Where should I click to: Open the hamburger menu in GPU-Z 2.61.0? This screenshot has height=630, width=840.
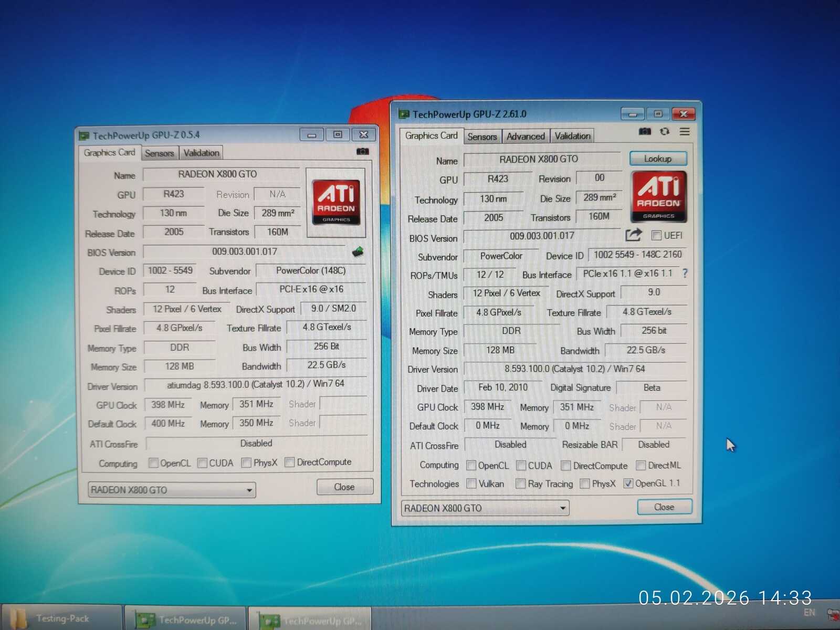(x=685, y=131)
